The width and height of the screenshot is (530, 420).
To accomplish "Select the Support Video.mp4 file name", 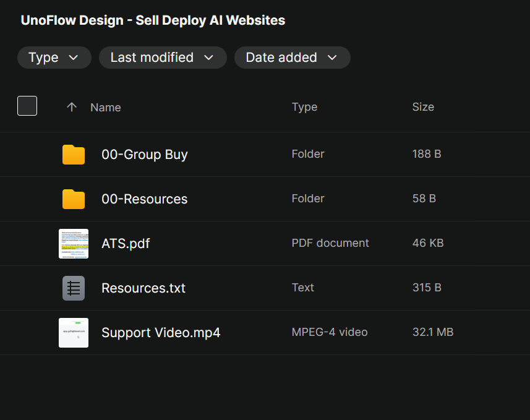I will click(x=161, y=333).
